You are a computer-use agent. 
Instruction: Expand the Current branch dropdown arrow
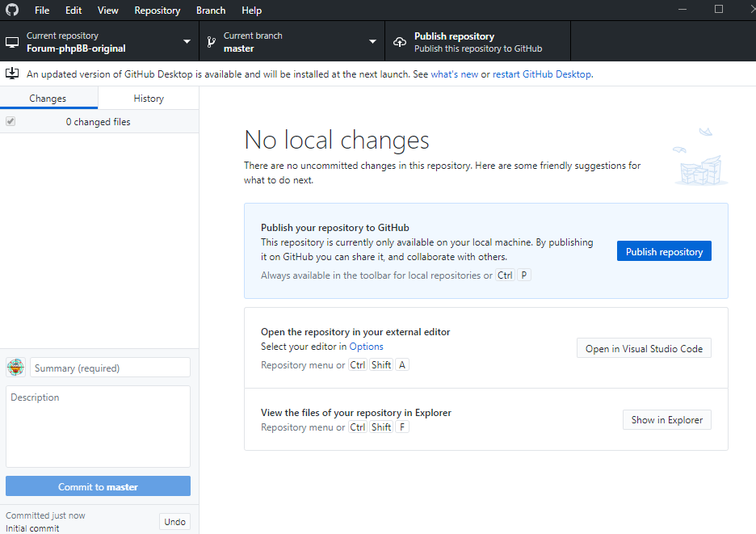tap(372, 42)
